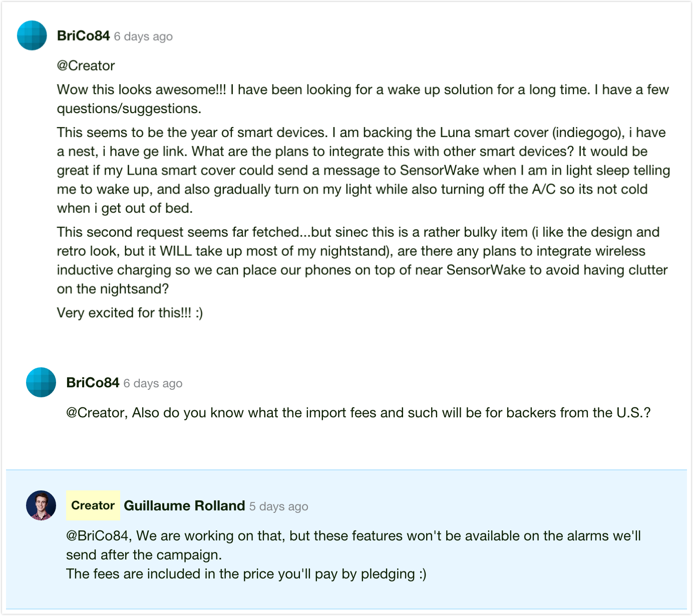The width and height of the screenshot is (693, 616).
Task: Click the yellow Creator badge
Action: pos(93,505)
